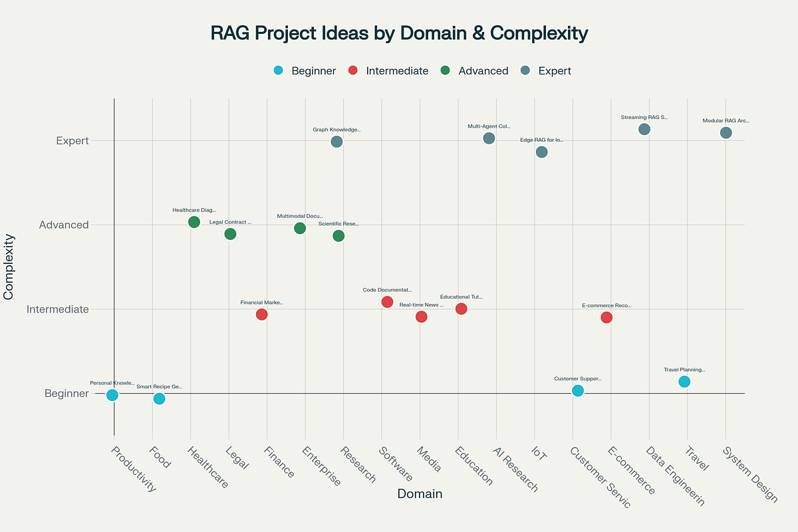This screenshot has width=798, height=532.
Task: Toggle the Expert legend entry
Action: tap(545, 70)
